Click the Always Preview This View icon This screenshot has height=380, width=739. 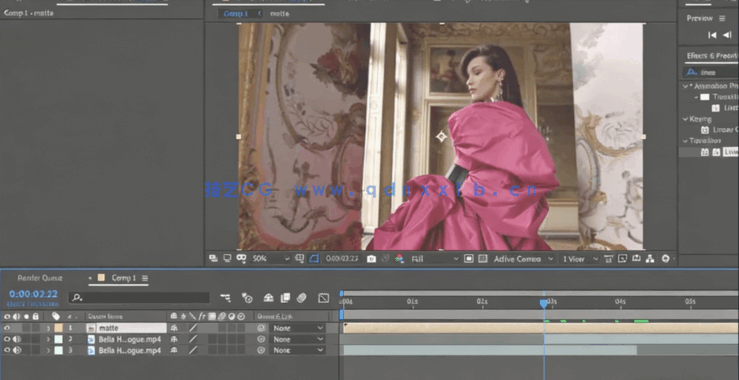click(x=213, y=258)
